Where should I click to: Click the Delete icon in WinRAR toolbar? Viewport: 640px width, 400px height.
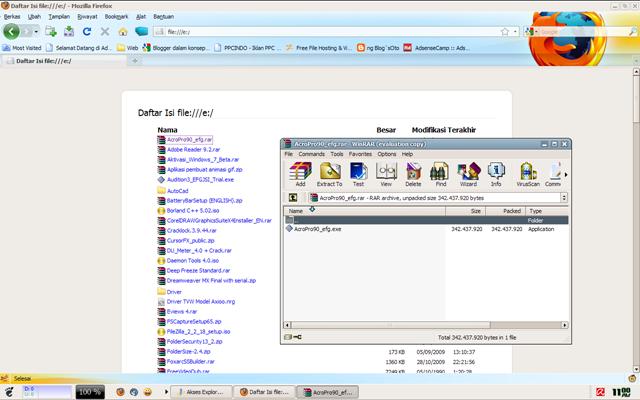tap(413, 174)
